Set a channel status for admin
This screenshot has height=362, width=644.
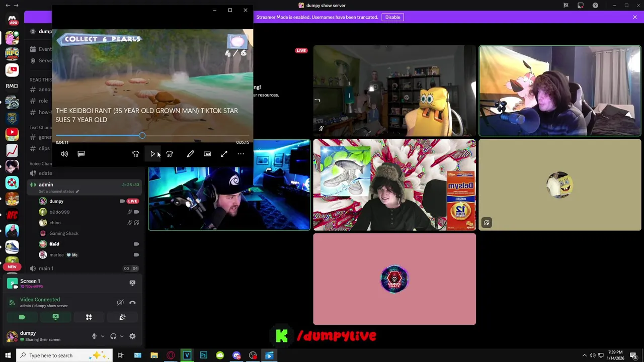59,192
